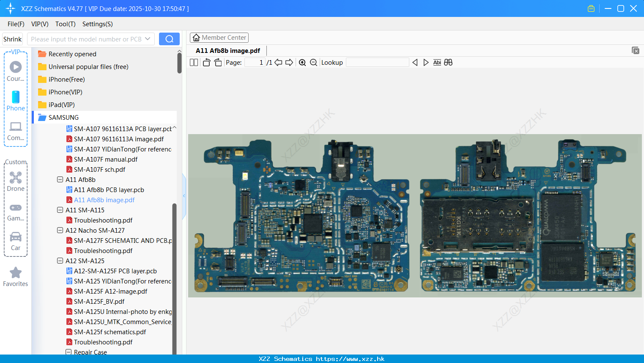Zoom out of the PDF
644x363 pixels.
[313, 62]
